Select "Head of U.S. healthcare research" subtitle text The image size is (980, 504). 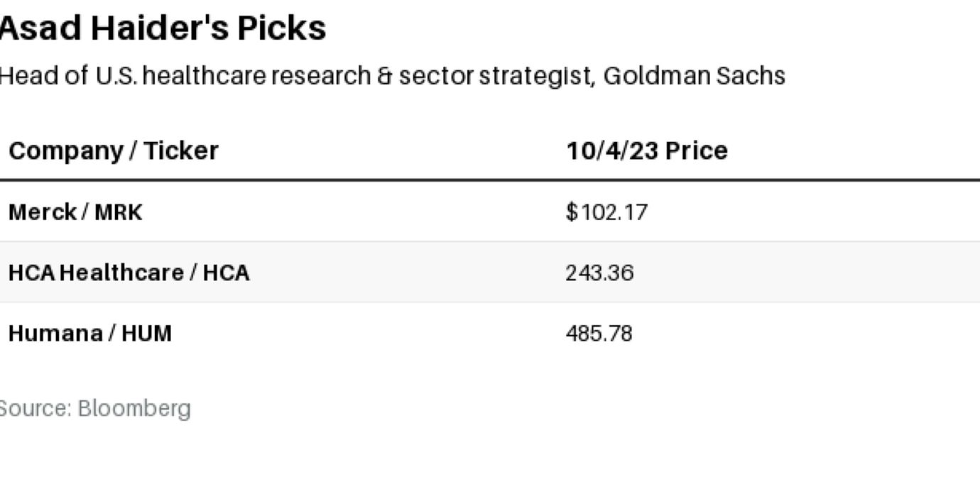[x=183, y=76]
